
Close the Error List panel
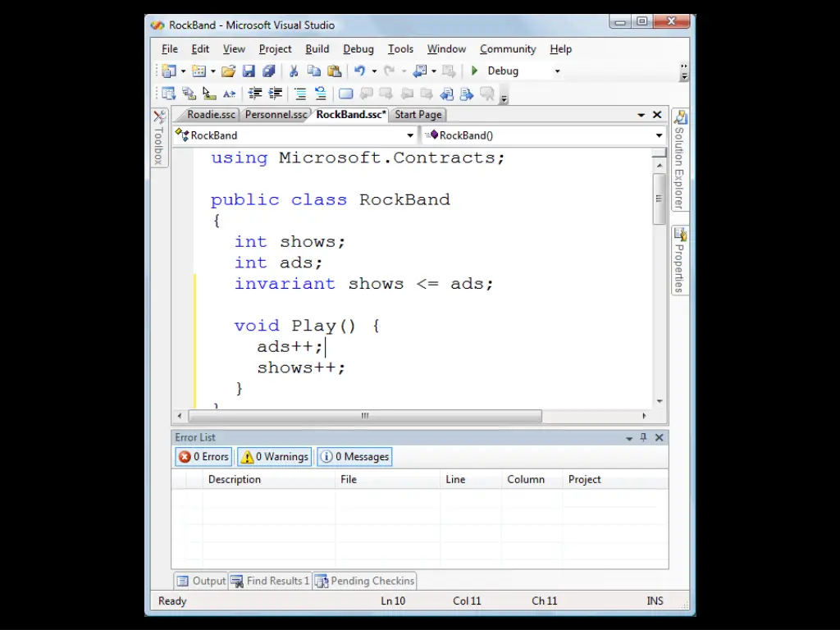(660, 438)
